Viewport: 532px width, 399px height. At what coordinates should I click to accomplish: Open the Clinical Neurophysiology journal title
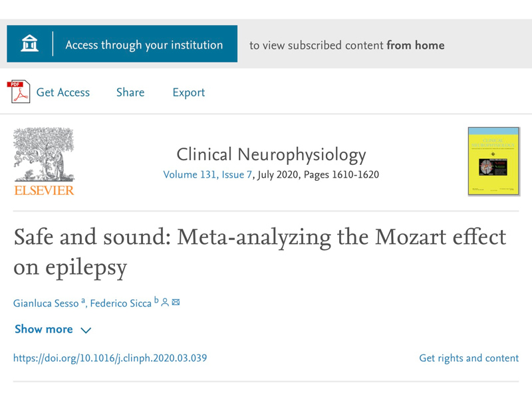[x=271, y=155]
